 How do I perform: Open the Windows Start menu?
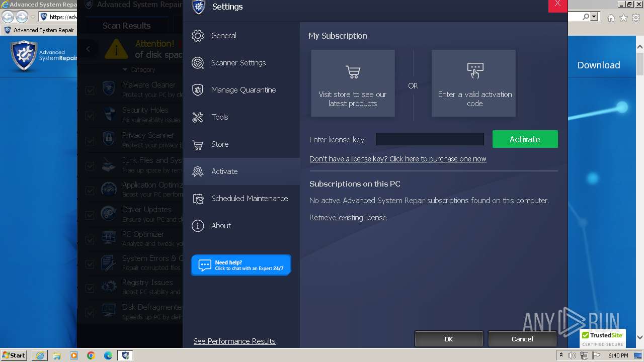(x=14, y=355)
